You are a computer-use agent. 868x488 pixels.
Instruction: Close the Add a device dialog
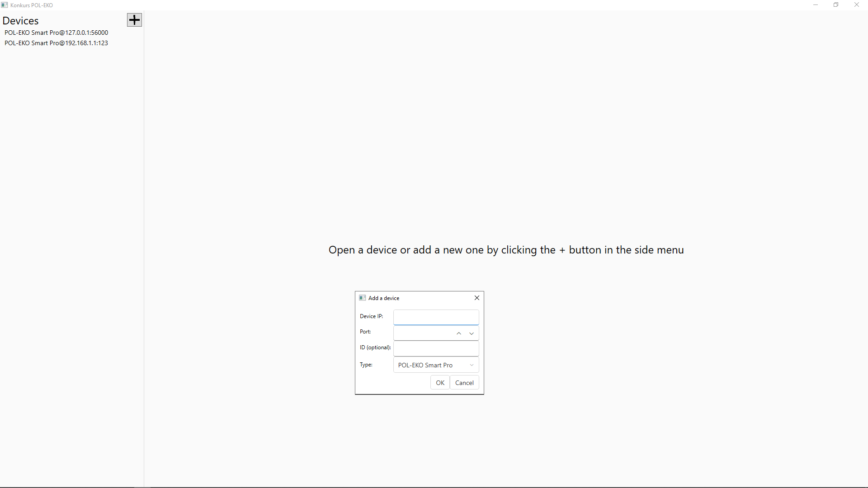[x=476, y=298]
